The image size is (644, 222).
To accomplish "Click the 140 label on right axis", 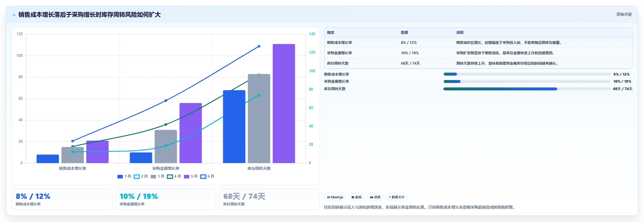I will [x=312, y=34].
